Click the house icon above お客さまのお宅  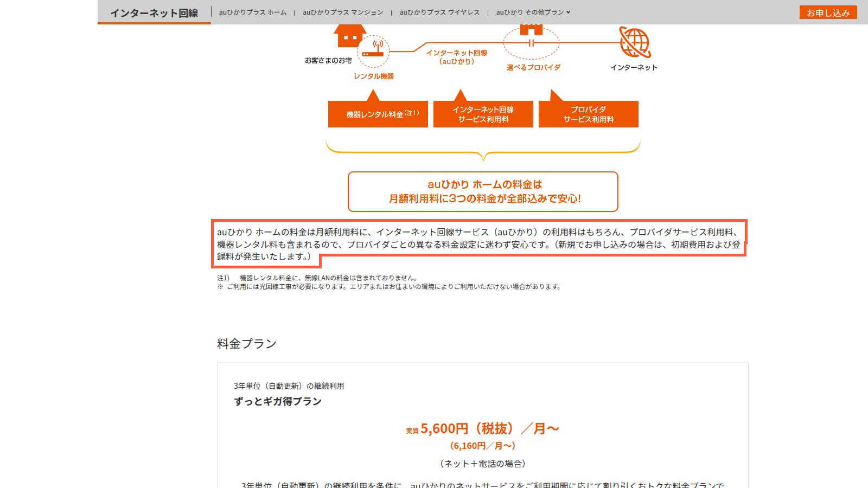point(349,36)
